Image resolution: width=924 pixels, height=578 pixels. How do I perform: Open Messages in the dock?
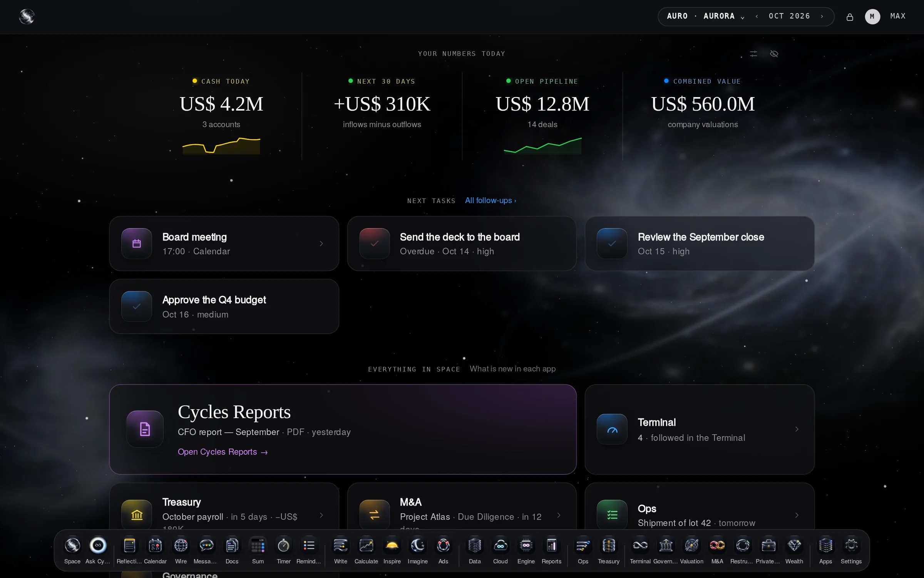[206, 546]
